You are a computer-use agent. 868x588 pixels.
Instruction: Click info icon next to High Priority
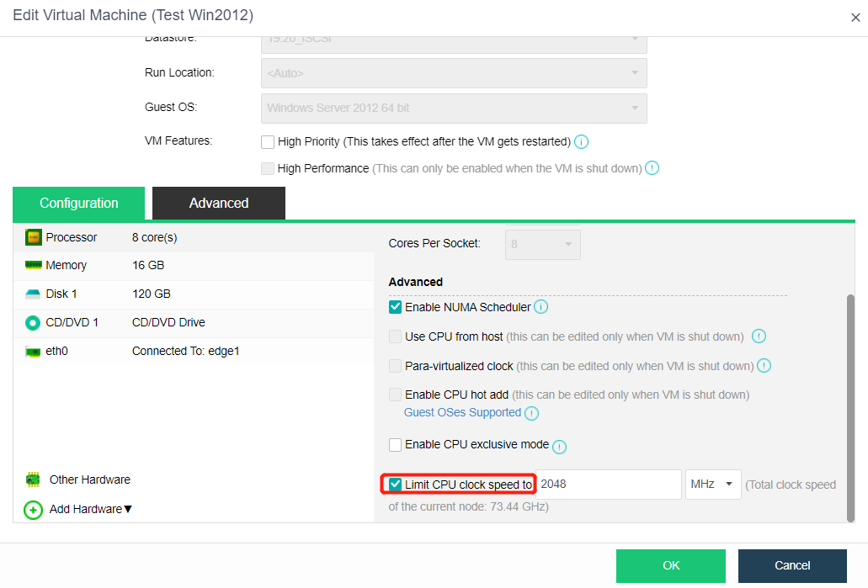(581, 141)
